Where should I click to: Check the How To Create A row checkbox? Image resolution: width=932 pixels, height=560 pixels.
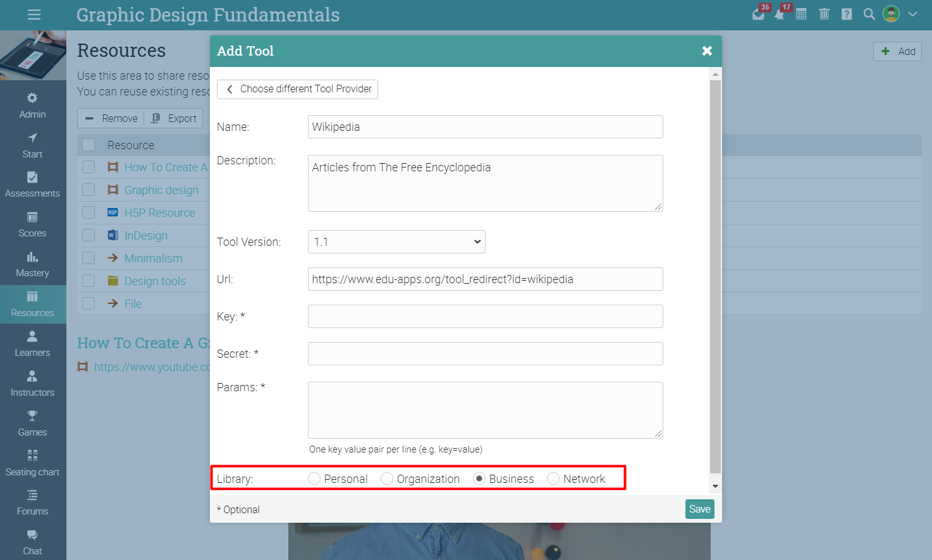(89, 167)
